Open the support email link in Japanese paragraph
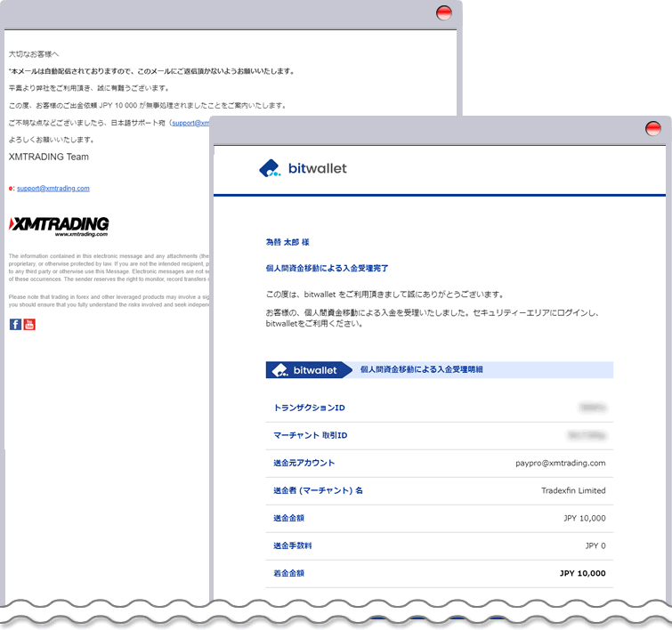This screenshot has width=672, height=630. pyautogui.click(x=190, y=123)
